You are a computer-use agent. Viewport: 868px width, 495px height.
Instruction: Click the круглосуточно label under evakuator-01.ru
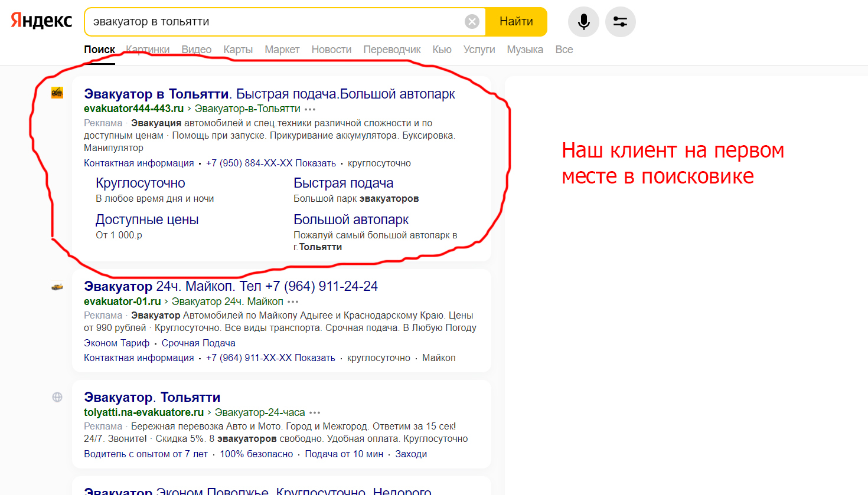pos(378,358)
